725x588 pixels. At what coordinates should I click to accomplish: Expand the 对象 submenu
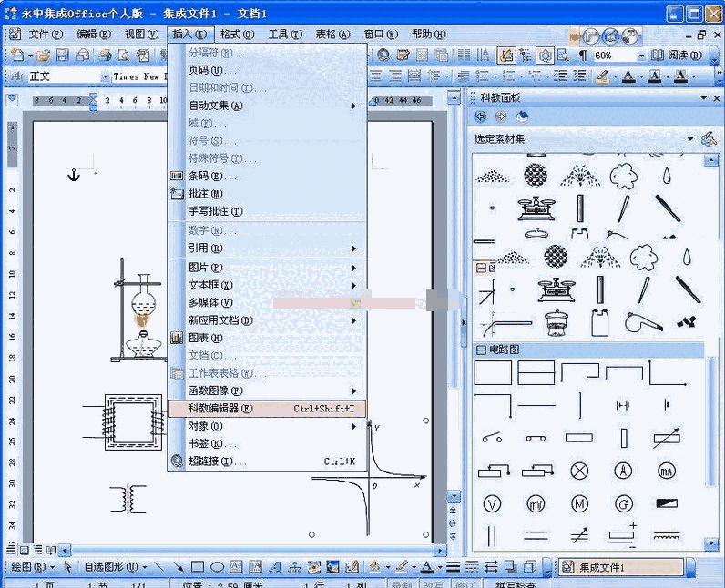pyautogui.click(x=267, y=426)
